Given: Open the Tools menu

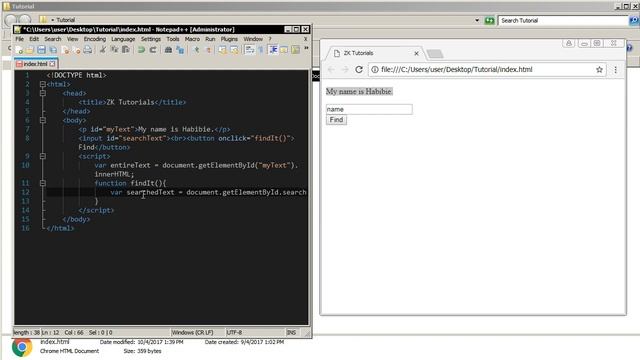Looking at the screenshot, I should pyautogui.click(x=173, y=39).
